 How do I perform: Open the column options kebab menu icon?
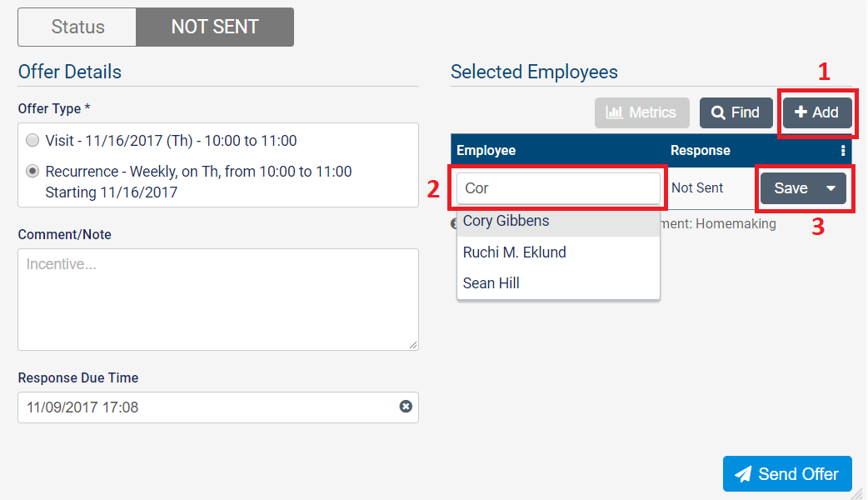coord(843,151)
